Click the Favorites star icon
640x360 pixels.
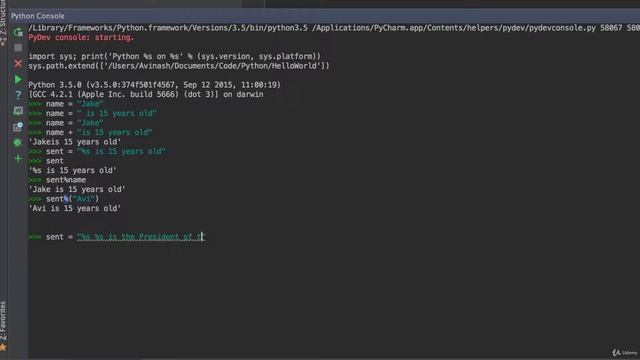(x=3, y=348)
